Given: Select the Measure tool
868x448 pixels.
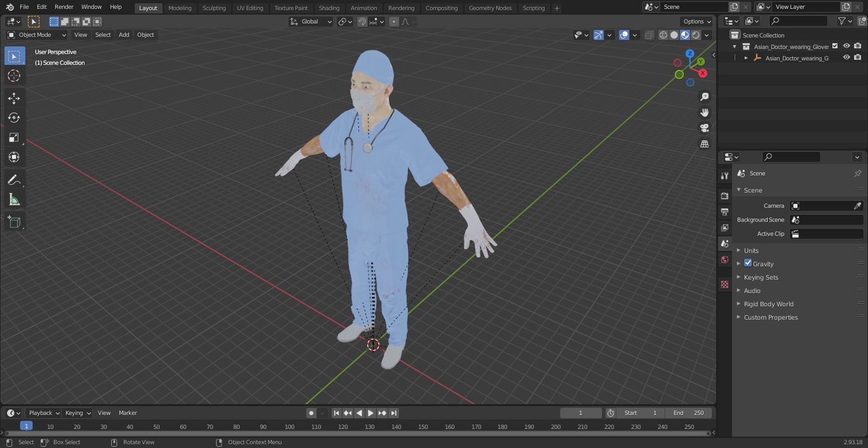Looking at the screenshot, I should tap(14, 200).
